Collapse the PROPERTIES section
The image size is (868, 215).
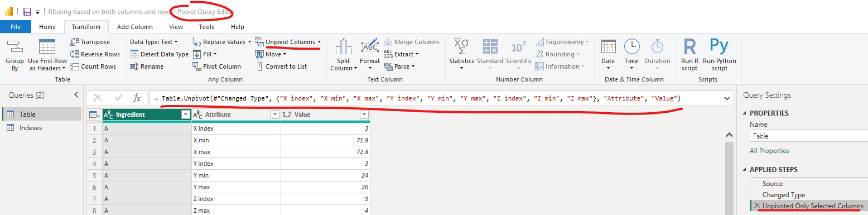(x=745, y=113)
